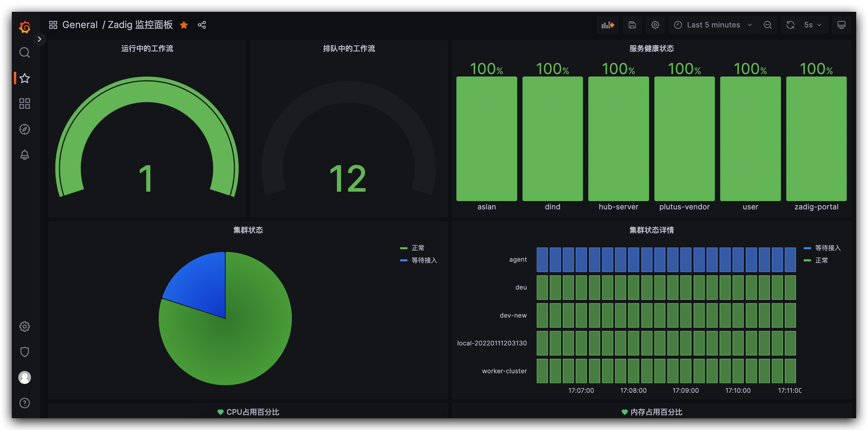Expand the 5s refresh interval dropdown

coord(813,25)
